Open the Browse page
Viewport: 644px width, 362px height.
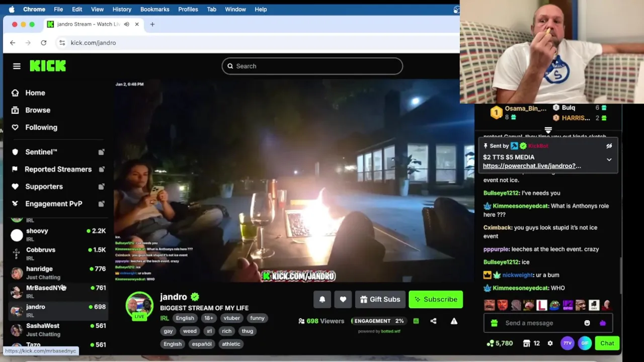click(x=37, y=110)
